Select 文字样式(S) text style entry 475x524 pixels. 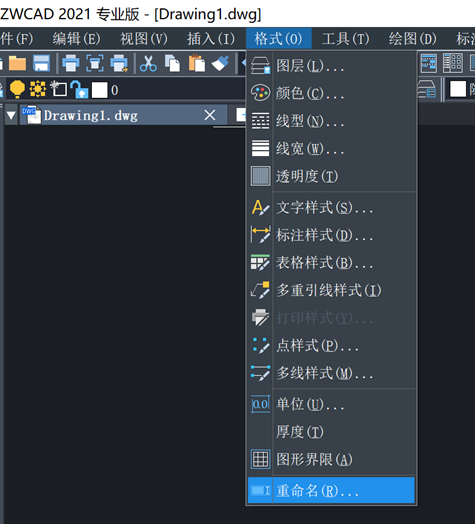click(331, 207)
